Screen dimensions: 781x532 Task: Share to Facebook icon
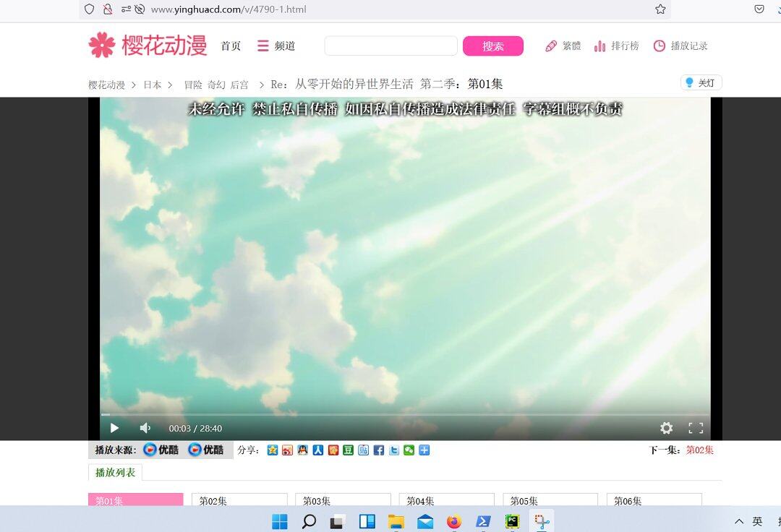tap(379, 450)
